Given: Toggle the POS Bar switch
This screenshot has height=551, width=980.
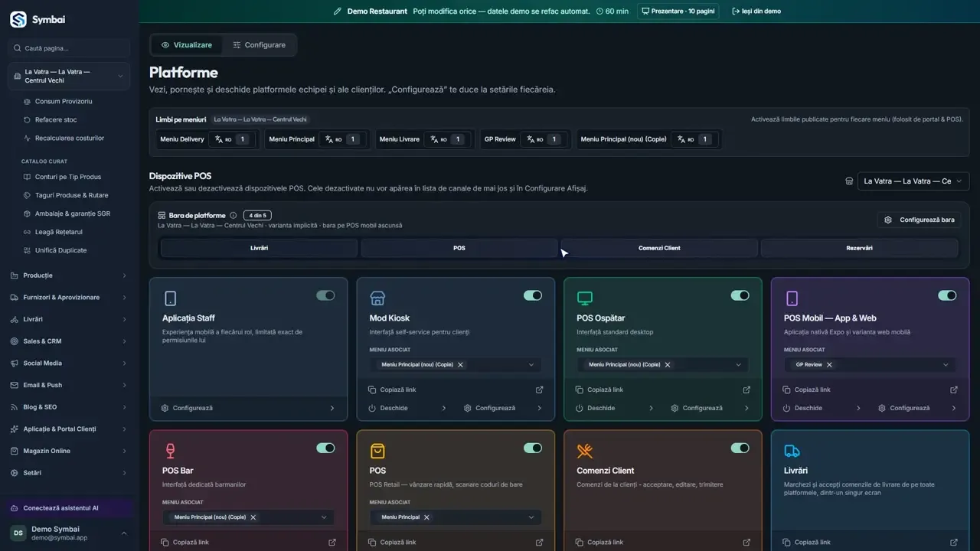Looking at the screenshot, I should 325,448.
